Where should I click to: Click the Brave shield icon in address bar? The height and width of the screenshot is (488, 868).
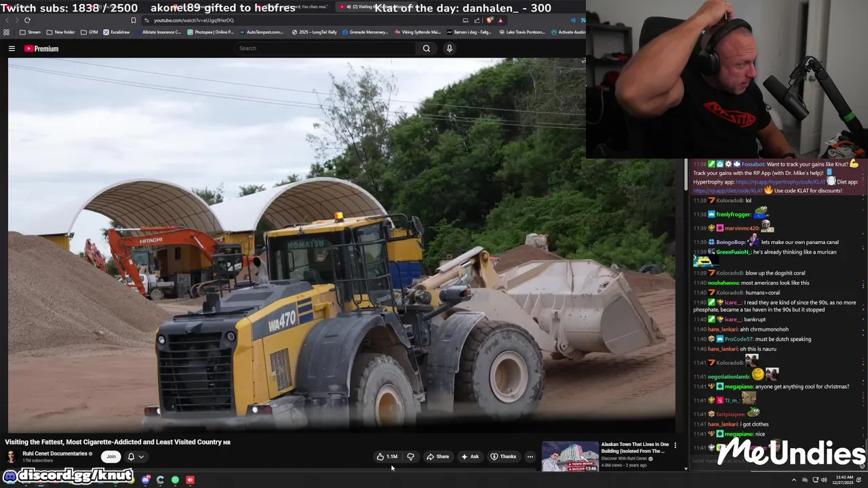pos(490,20)
